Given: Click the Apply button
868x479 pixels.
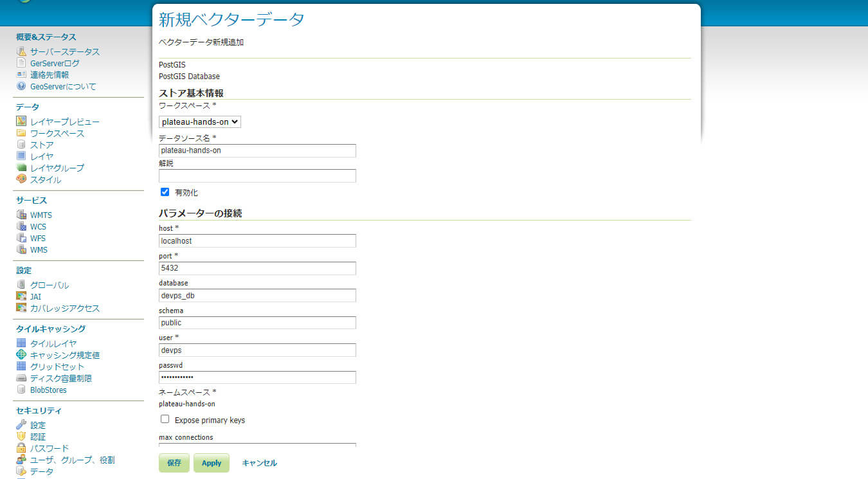Looking at the screenshot, I should tap(212, 463).
